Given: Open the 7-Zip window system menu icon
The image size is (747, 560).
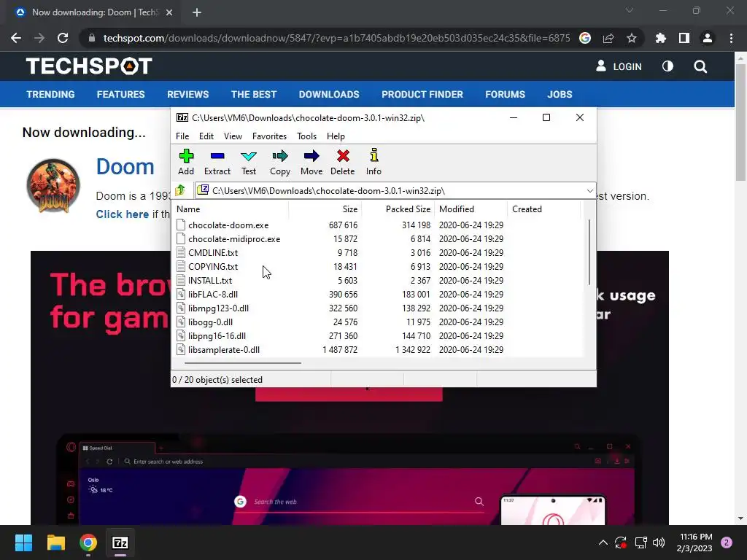Looking at the screenshot, I should (x=182, y=117).
